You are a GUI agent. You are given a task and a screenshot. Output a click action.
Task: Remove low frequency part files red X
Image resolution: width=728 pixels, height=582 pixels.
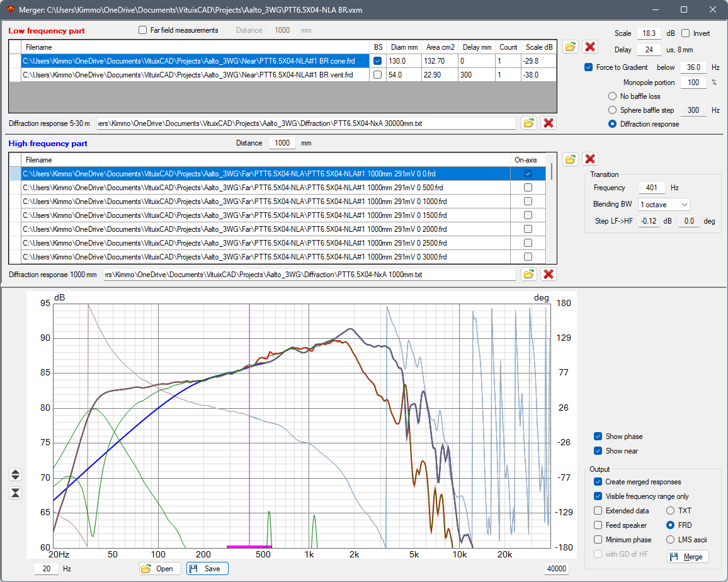click(590, 47)
